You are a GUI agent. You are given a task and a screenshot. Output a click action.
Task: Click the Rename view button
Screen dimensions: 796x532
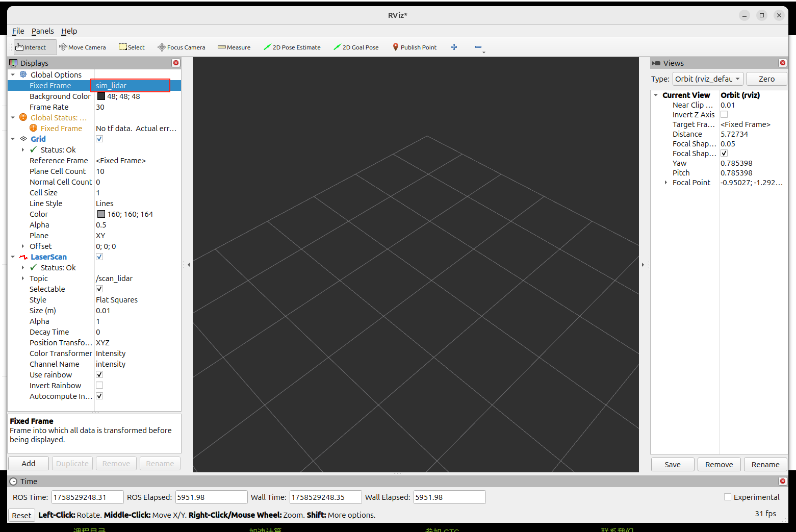pos(765,465)
